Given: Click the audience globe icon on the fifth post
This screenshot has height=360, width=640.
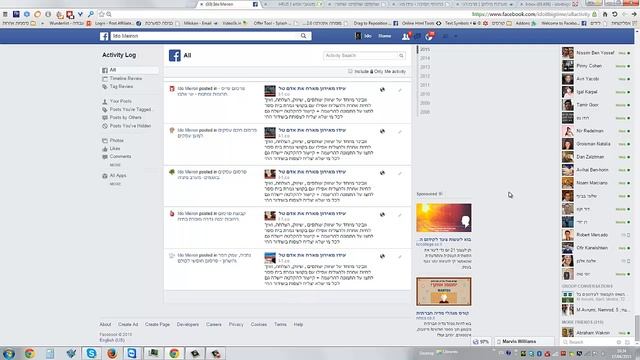Looking at the screenshot, I should (x=382, y=256).
